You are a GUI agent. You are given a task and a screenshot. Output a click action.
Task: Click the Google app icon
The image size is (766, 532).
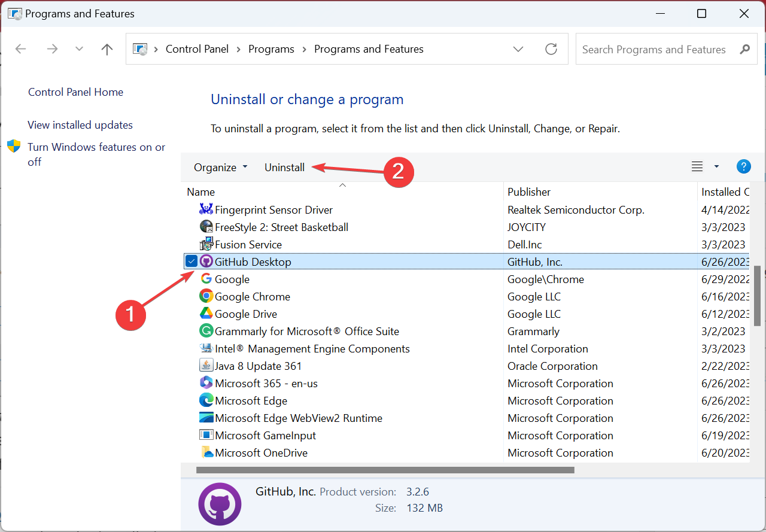[206, 279]
